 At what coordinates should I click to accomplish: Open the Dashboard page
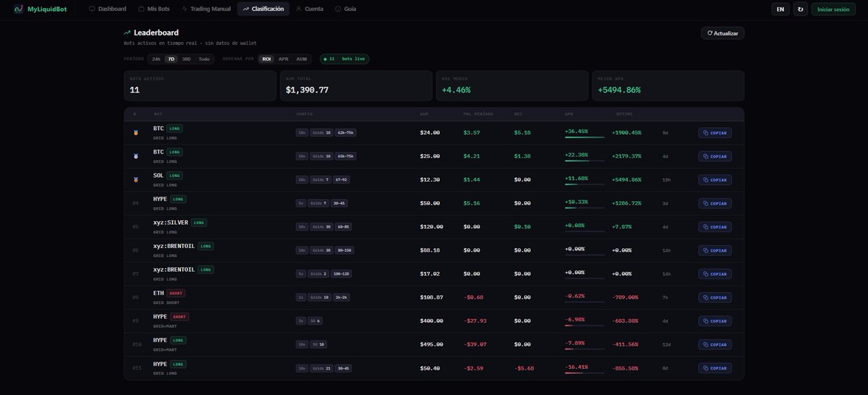107,9
